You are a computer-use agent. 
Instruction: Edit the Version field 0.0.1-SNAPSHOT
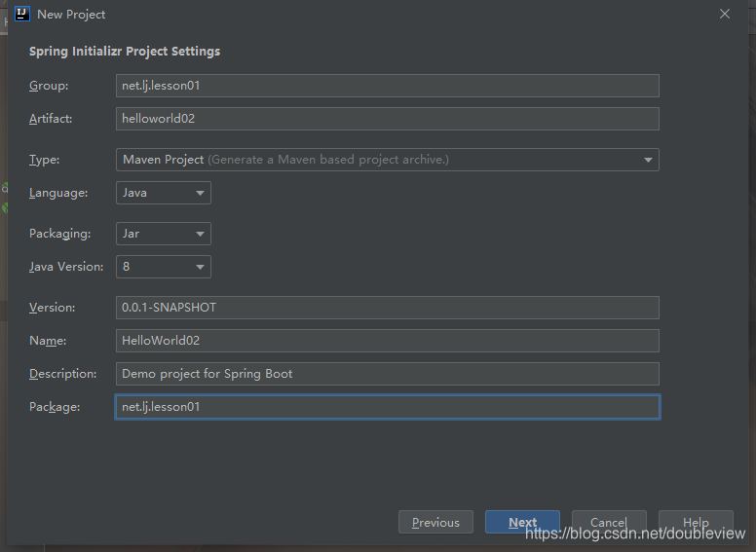387,308
